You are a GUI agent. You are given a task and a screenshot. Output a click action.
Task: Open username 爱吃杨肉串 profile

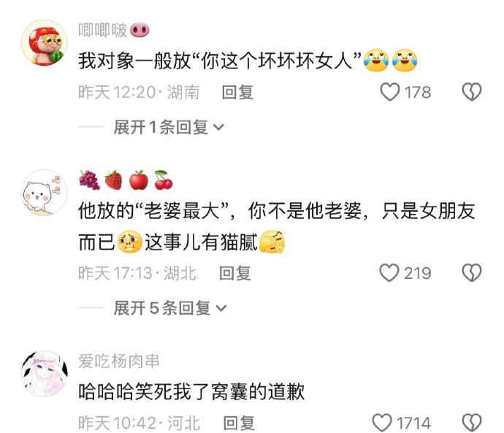(119, 361)
